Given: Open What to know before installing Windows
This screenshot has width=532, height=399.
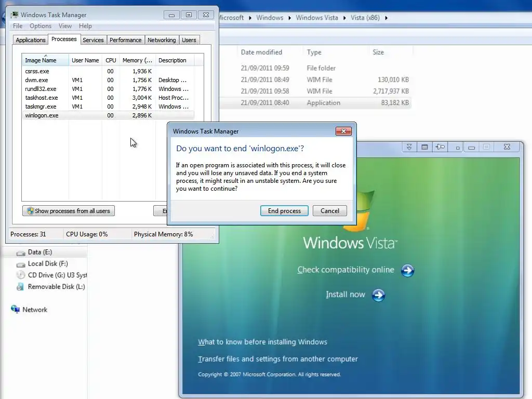Looking at the screenshot, I should point(262,342).
